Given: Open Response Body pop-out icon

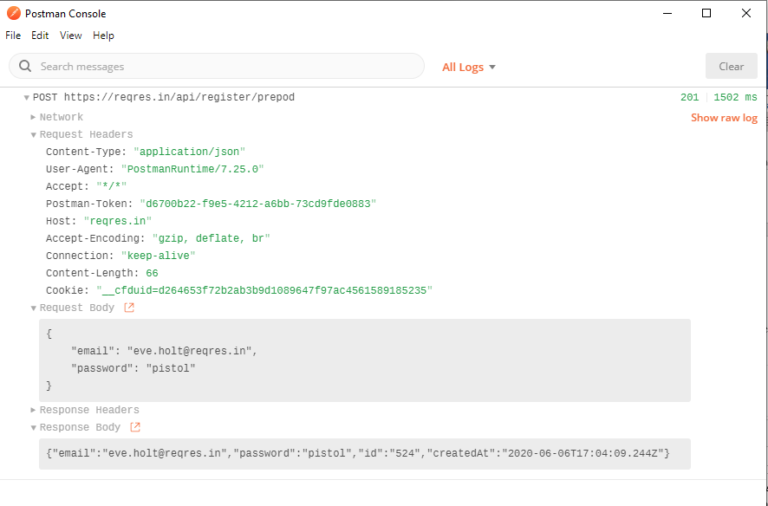Looking at the screenshot, I should point(135,427).
